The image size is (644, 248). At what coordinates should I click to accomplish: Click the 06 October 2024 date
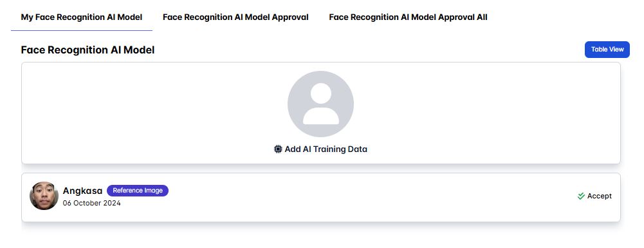[91, 203]
